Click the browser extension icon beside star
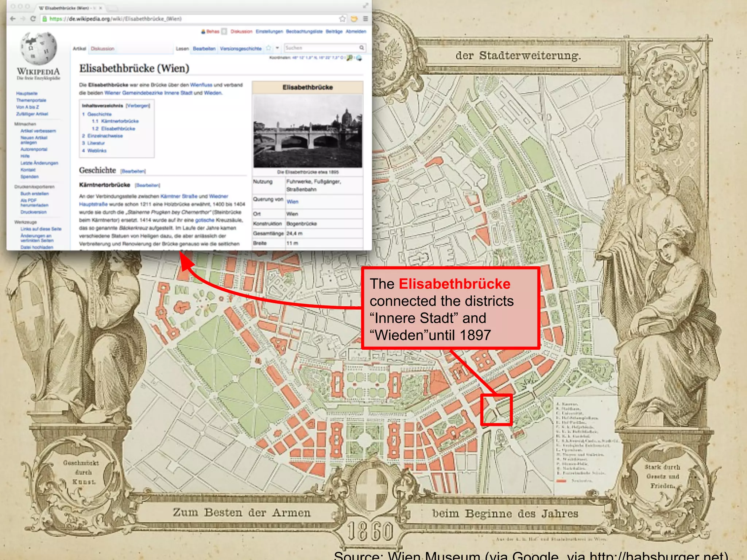 (x=354, y=19)
